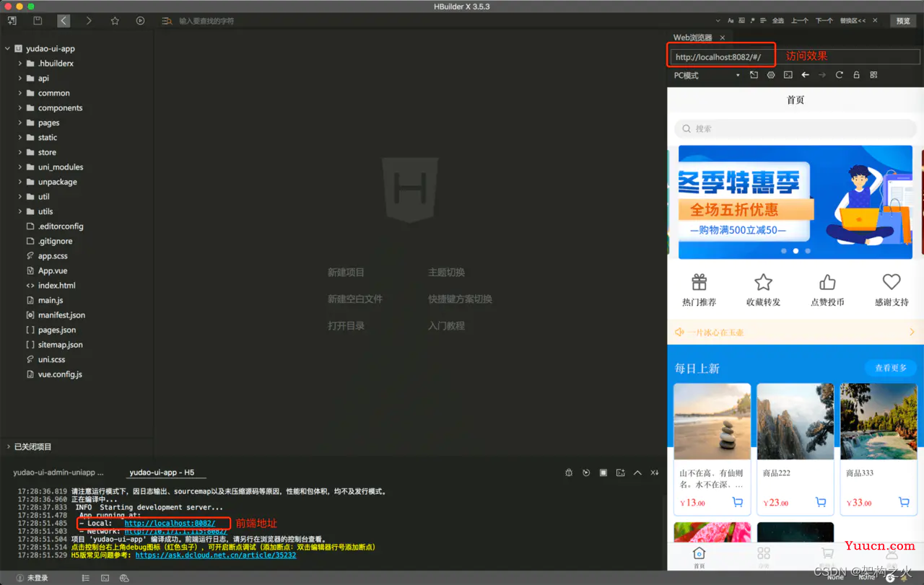Toggle case-sensitive search (Aa) option
The width and height of the screenshot is (924, 585).
click(731, 21)
